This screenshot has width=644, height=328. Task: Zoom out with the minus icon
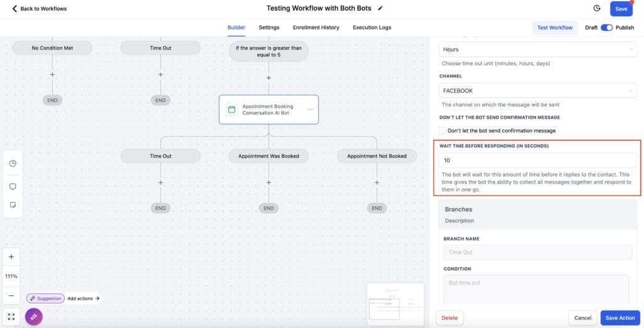point(12,295)
